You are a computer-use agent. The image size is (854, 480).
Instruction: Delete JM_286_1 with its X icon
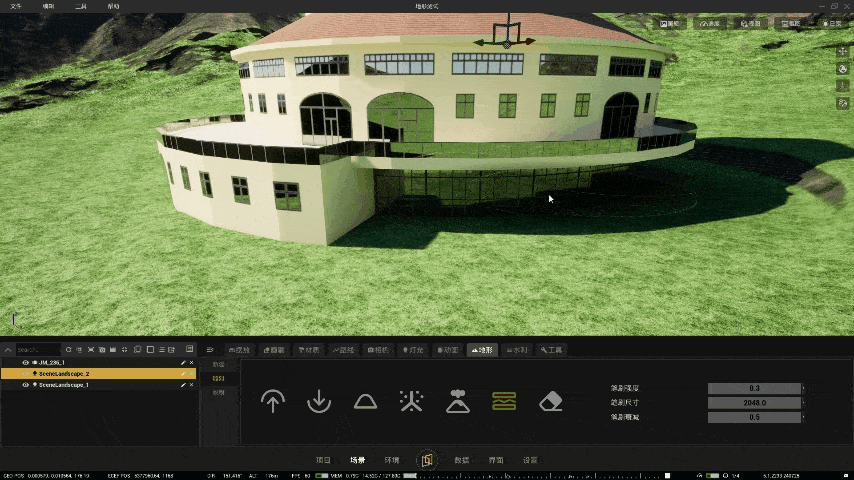point(191,362)
